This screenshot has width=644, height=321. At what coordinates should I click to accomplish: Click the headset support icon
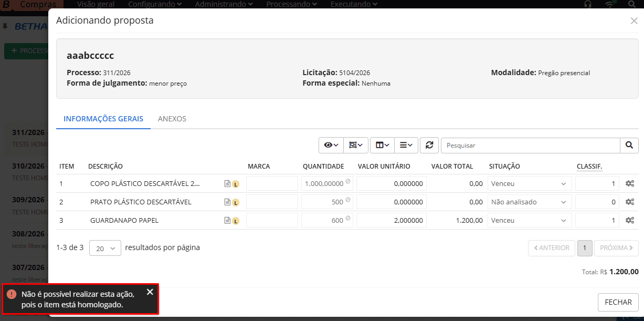[x=588, y=4]
